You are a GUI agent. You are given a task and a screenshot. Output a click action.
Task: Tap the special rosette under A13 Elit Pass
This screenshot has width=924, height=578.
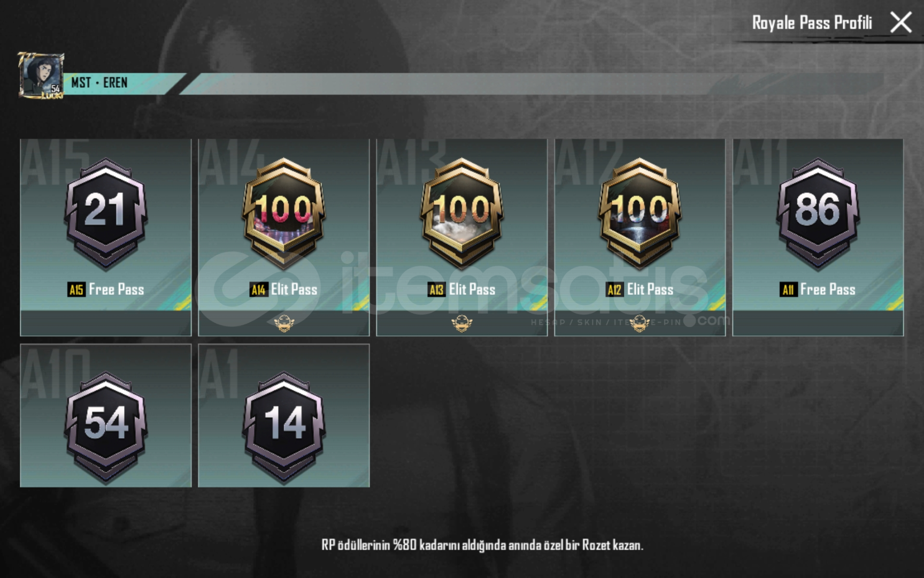(462, 323)
